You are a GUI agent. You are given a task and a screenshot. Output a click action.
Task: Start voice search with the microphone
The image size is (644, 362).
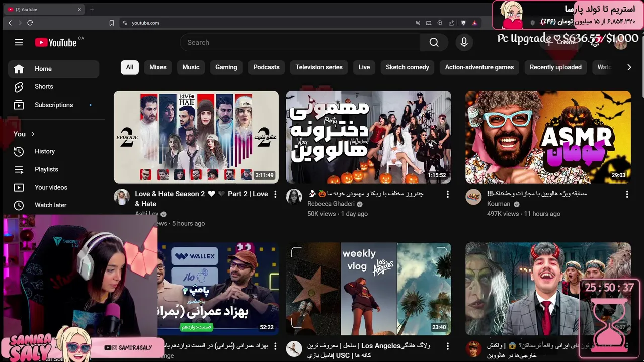(x=464, y=43)
